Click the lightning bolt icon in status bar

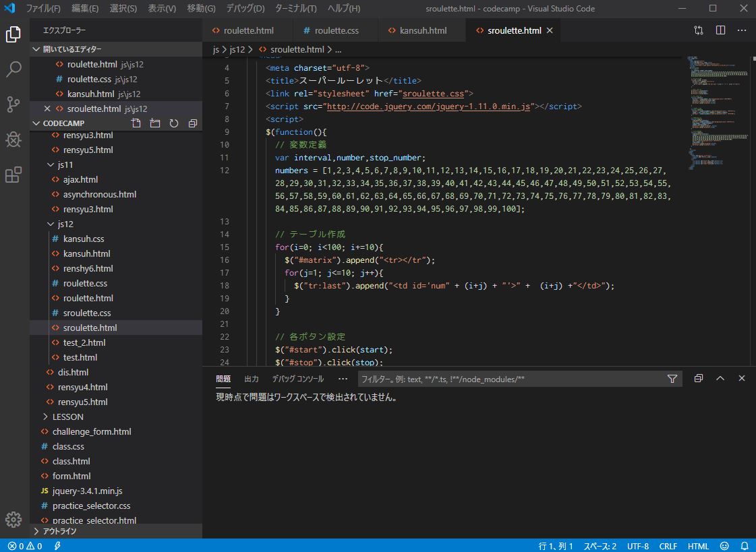pyautogui.click(x=57, y=546)
